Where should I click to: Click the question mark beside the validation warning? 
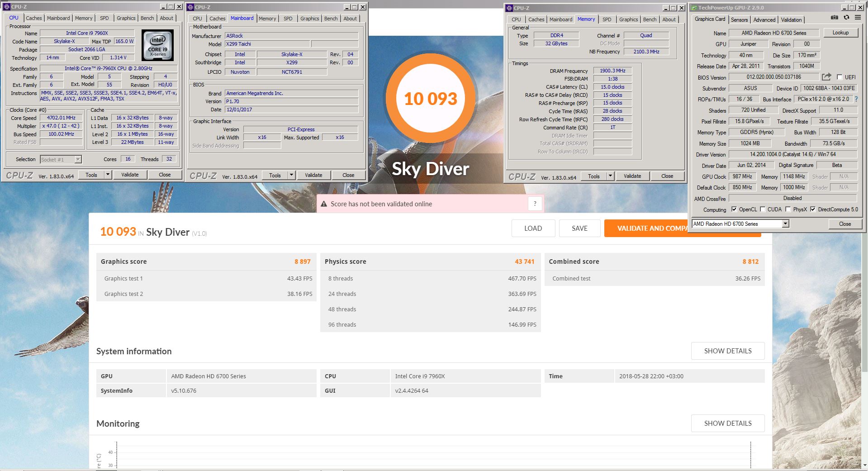(x=535, y=204)
